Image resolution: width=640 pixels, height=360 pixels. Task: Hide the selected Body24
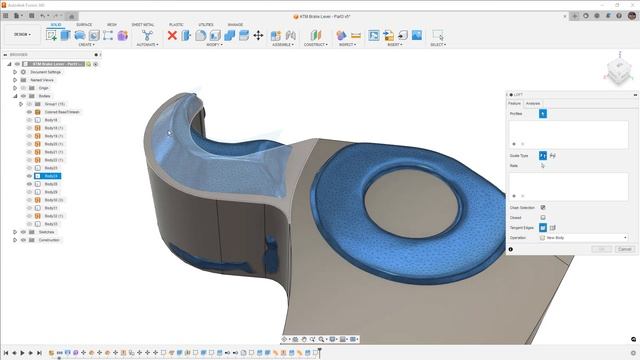[29, 176]
